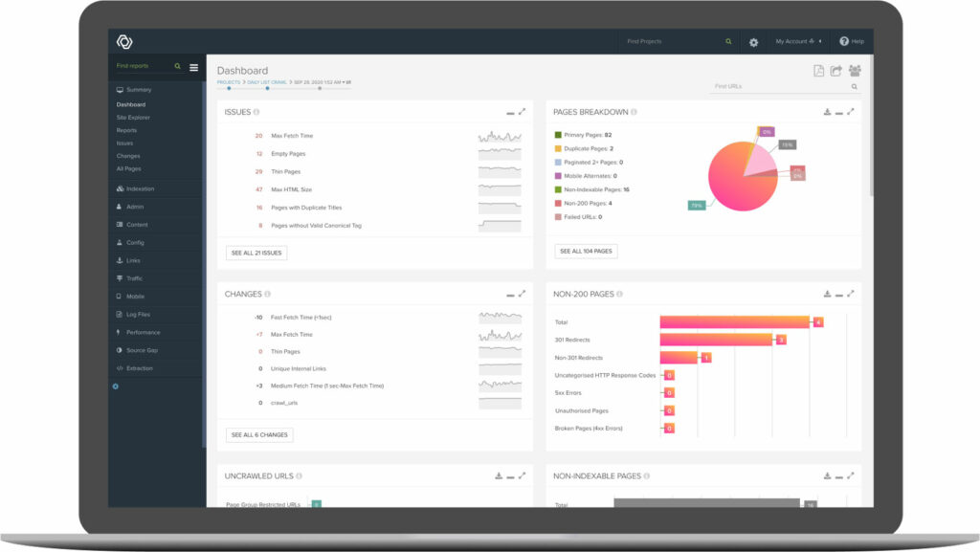
Task: Click the See All 104 Pages button
Action: pos(586,251)
